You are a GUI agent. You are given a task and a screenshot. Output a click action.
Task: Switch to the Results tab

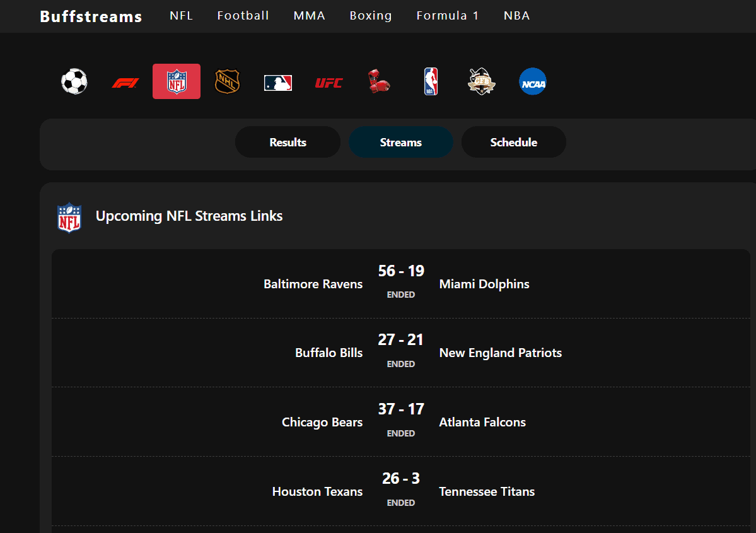click(x=288, y=143)
